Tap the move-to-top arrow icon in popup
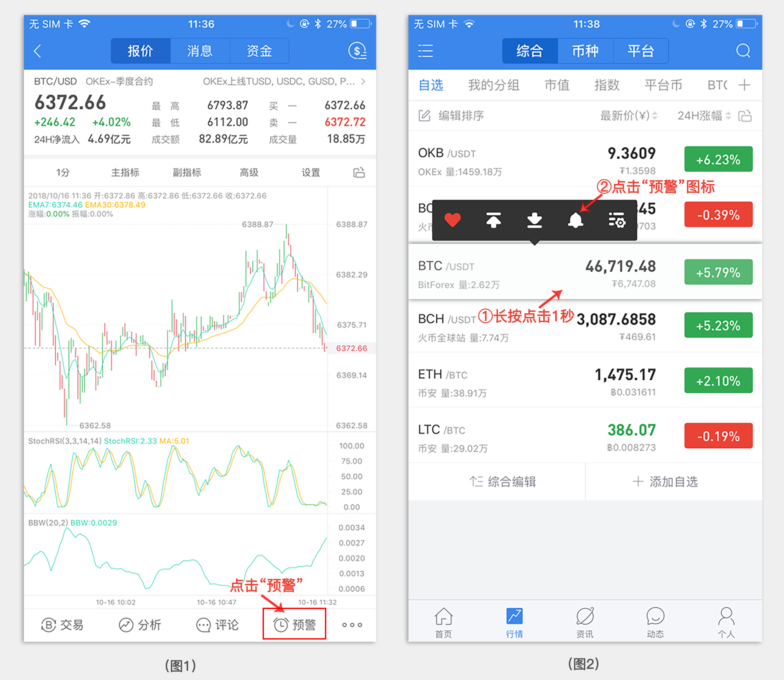 tap(493, 220)
